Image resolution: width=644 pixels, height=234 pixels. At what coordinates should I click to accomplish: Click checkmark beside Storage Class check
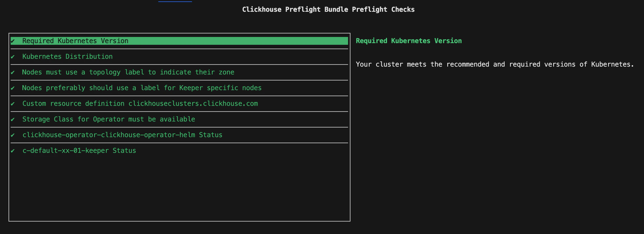coord(13,120)
